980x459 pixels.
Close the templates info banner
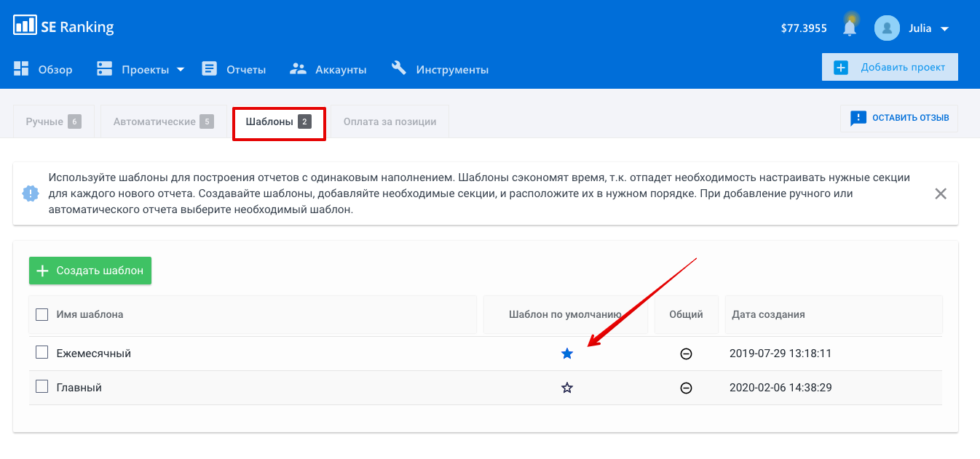point(941,193)
